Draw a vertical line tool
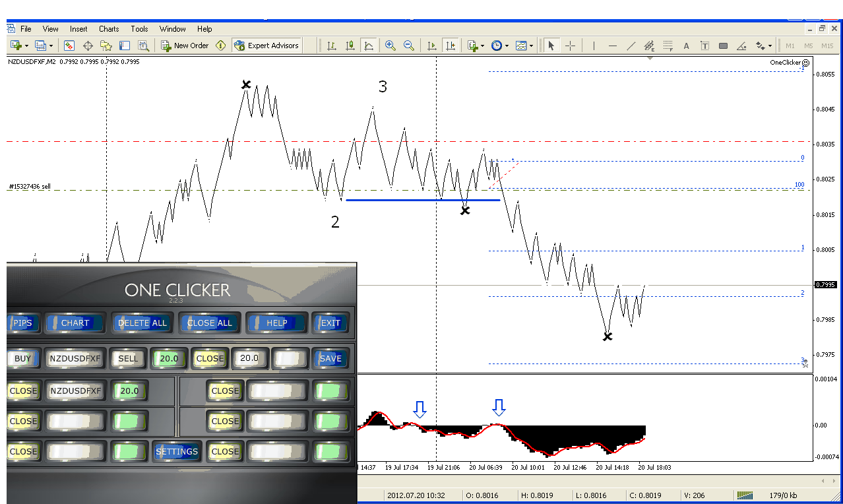The image size is (843, 504). click(x=594, y=46)
